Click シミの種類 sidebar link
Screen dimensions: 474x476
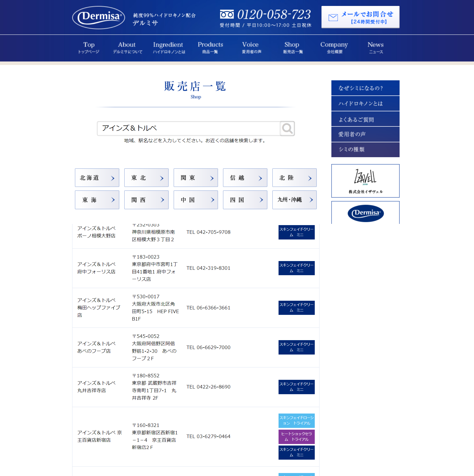[x=365, y=149]
